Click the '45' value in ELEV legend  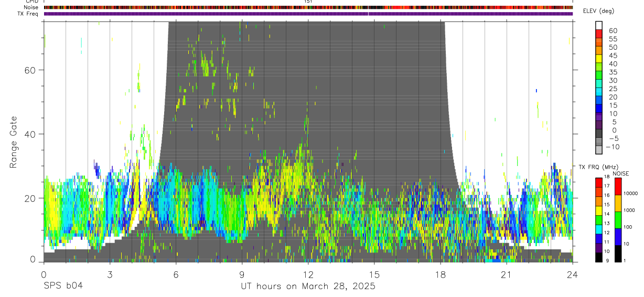[612, 56]
